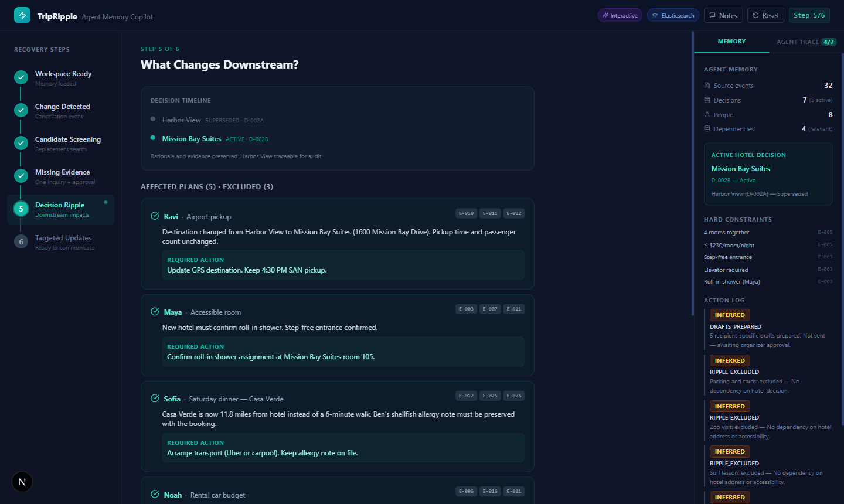The width and height of the screenshot is (844, 504).
Task: Open evidence tag E-003 on Maya card
Action: tap(467, 309)
